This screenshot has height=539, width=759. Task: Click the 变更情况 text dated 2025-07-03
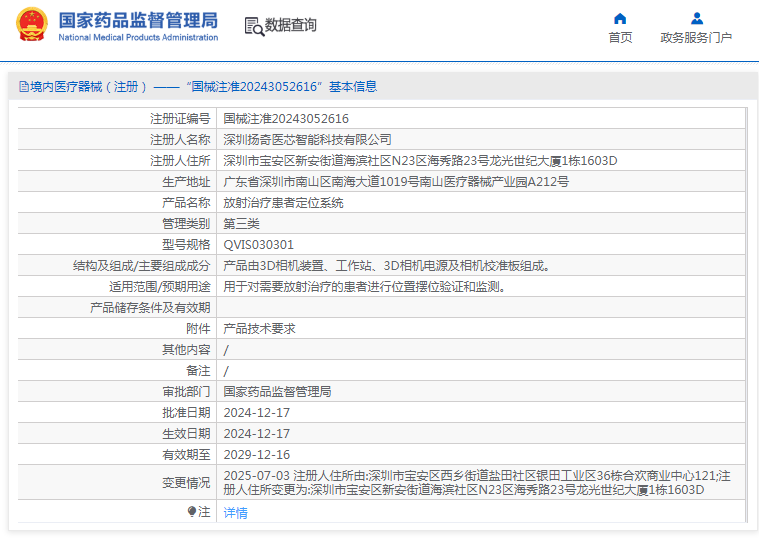477,482
